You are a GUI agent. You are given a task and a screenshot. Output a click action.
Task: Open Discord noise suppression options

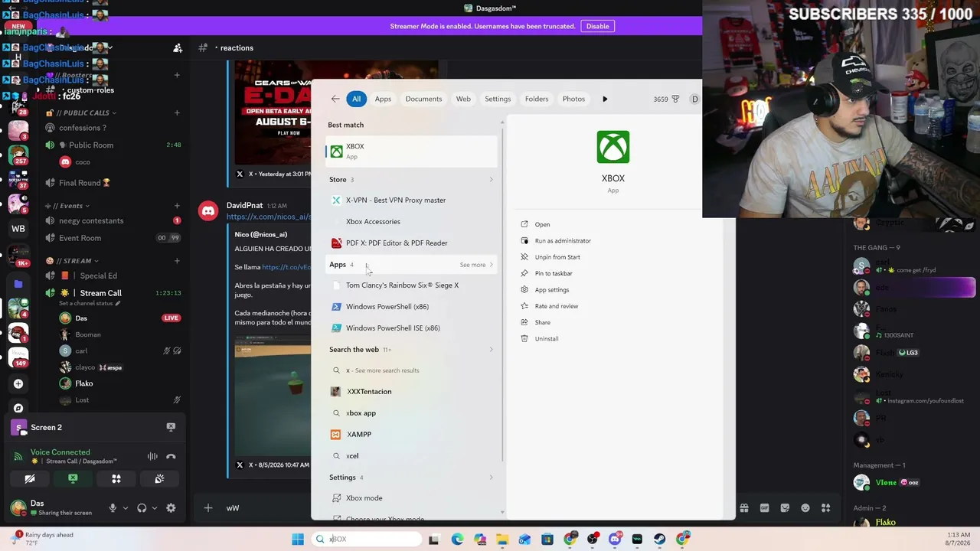(152, 457)
